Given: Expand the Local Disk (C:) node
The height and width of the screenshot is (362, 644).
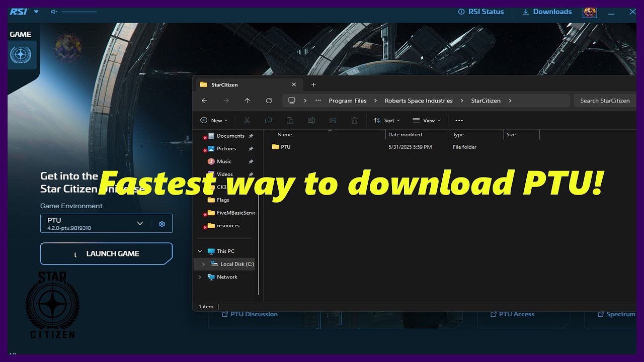Looking at the screenshot, I should 203,264.
